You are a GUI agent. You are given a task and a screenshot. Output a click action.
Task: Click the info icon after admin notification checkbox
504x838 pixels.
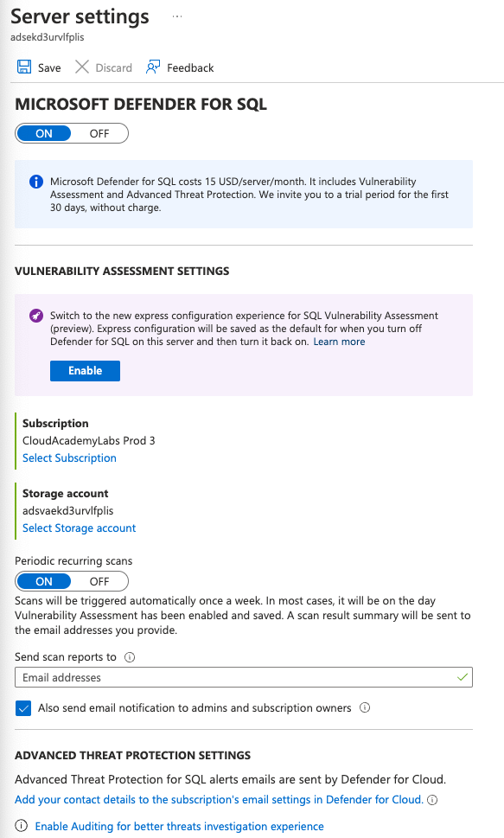pyautogui.click(x=364, y=707)
